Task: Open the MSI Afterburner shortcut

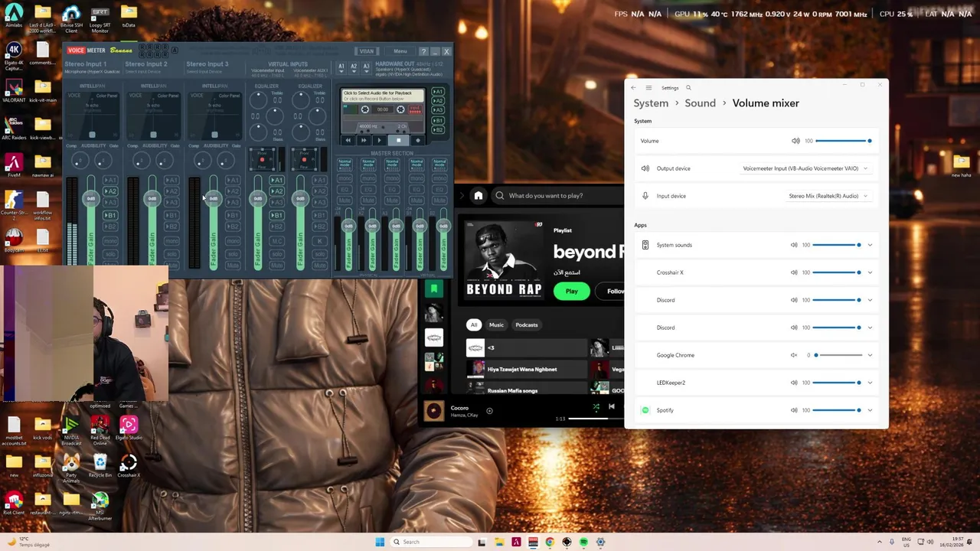Action: (100, 506)
